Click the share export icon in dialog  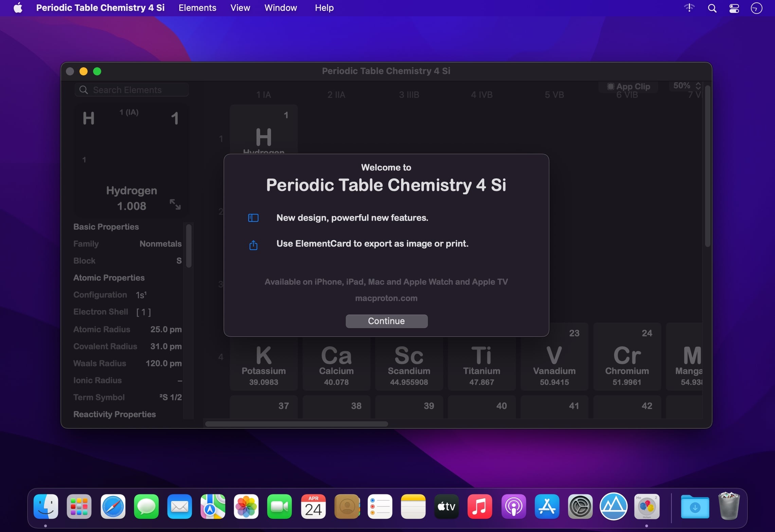253,245
